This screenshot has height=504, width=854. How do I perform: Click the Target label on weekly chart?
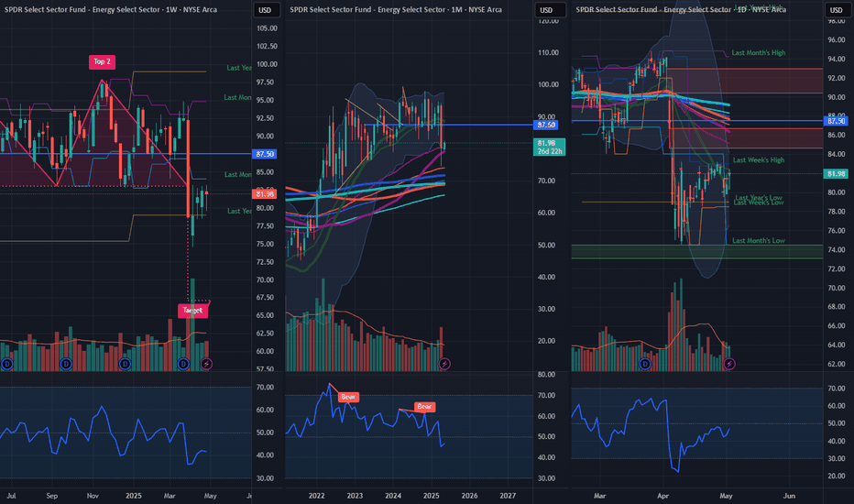[x=192, y=310]
